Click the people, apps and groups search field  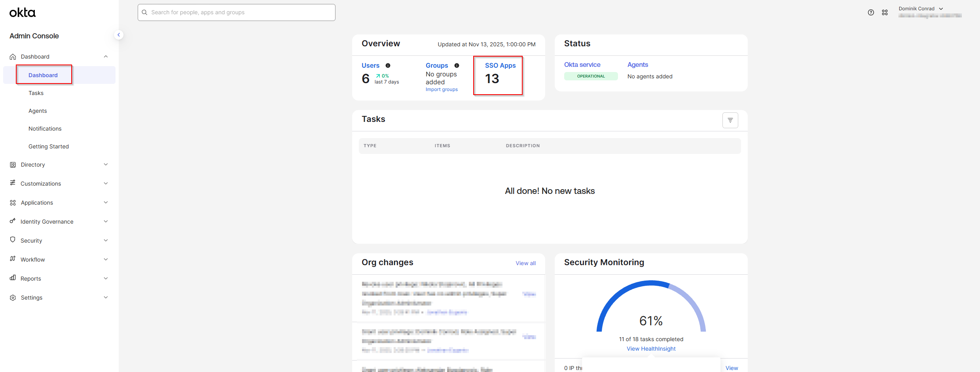pyautogui.click(x=237, y=13)
